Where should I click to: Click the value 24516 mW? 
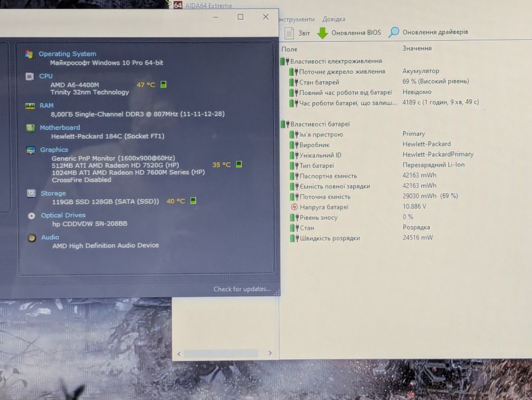tap(418, 238)
